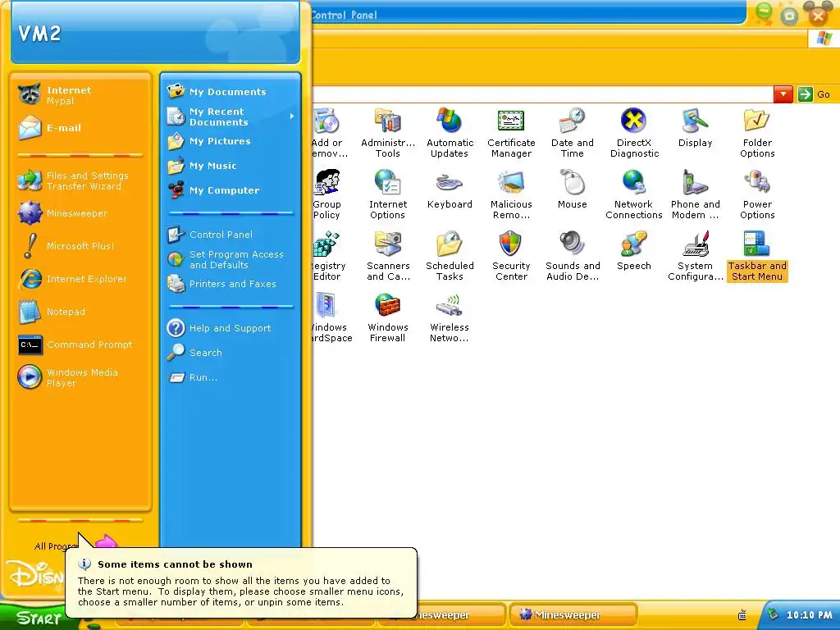The width and height of the screenshot is (840, 630).
Task: Open Power Options icon
Action: [757, 194]
